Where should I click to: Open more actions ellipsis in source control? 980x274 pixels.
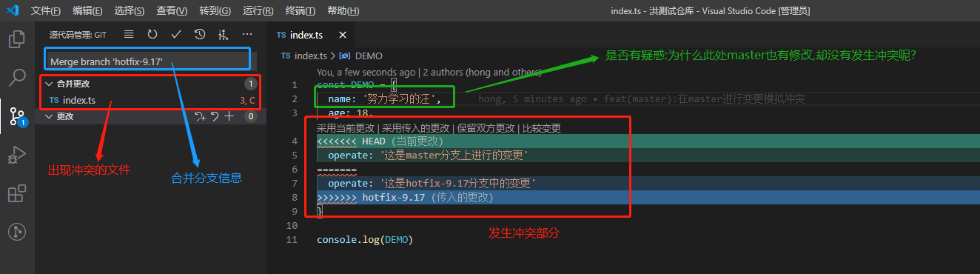[x=247, y=34]
